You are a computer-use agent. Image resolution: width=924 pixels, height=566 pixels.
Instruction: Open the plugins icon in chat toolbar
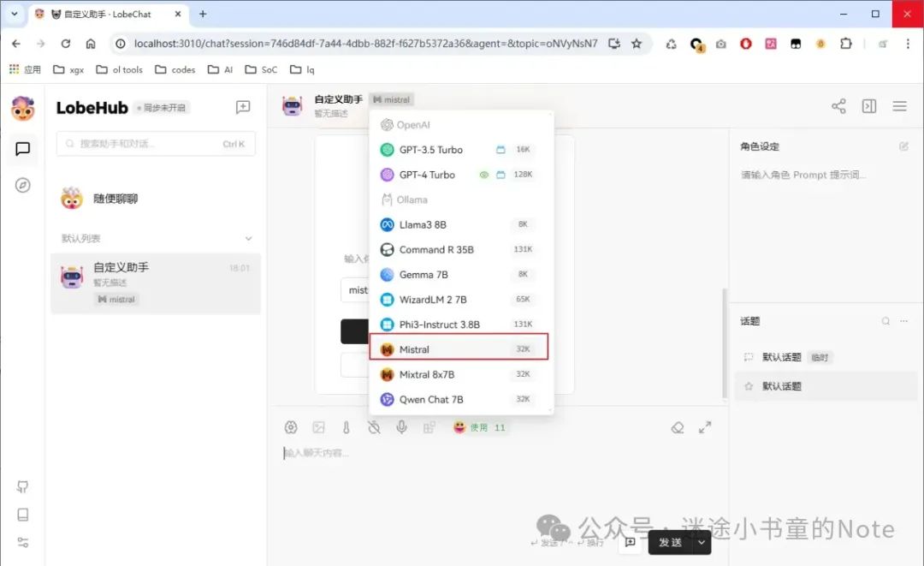[x=429, y=427]
